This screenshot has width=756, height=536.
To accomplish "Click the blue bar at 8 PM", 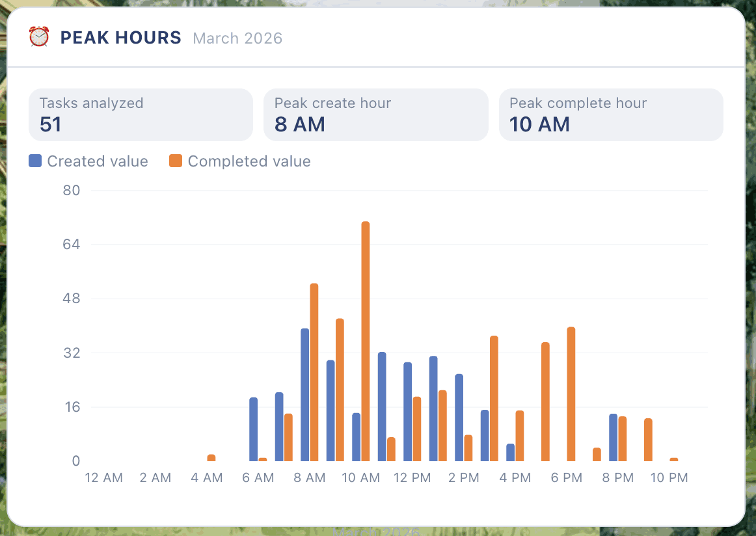I will click(x=613, y=437).
